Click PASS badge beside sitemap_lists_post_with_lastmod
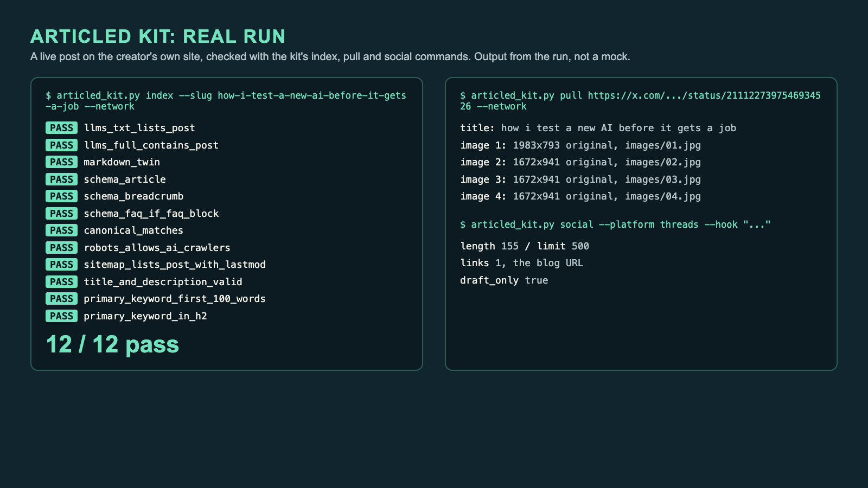Image resolution: width=868 pixels, height=488 pixels. pos(62,265)
